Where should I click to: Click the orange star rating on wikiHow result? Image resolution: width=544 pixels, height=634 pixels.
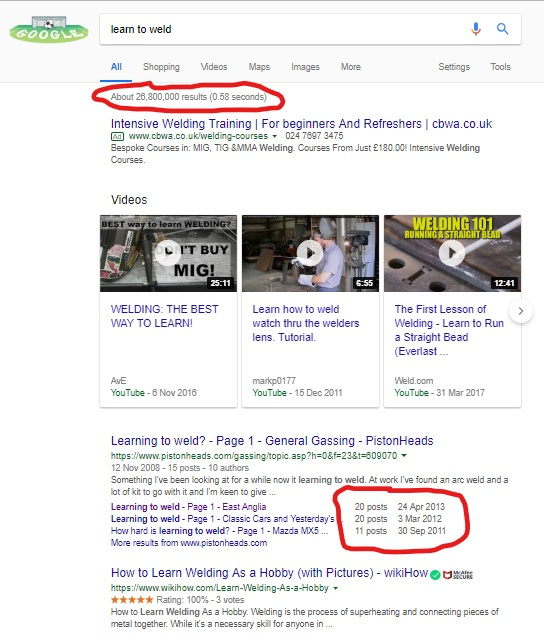click(x=132, y=600)
